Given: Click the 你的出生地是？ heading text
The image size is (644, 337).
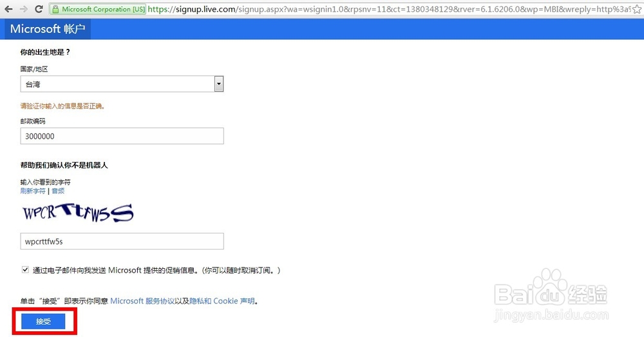Looking at the screenshot, I should click(46, 52).
